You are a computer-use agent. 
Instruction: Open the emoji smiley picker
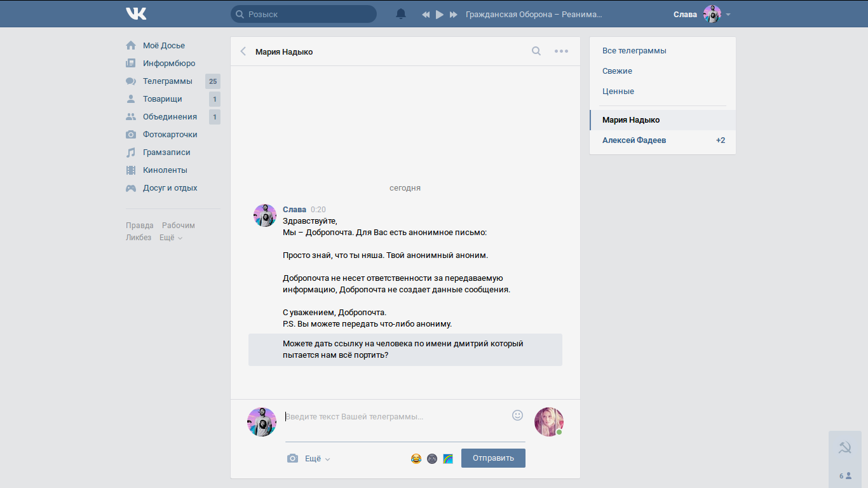[x=517, y=415]
